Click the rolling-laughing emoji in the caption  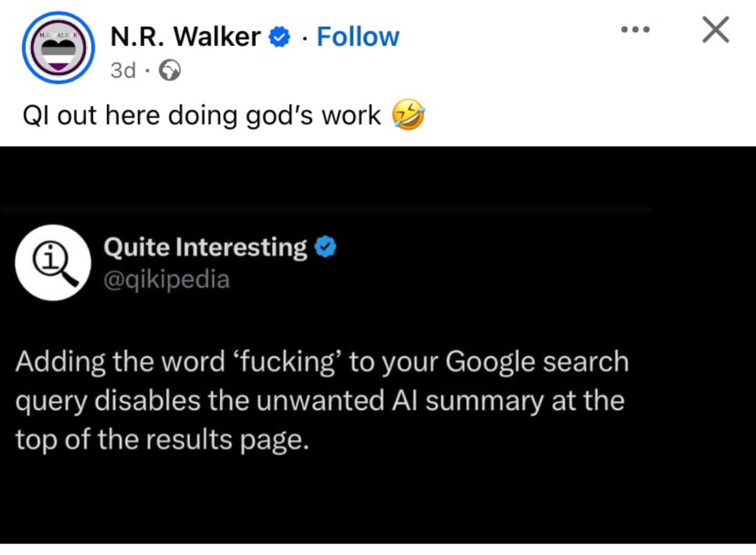(x=409, y=116)
